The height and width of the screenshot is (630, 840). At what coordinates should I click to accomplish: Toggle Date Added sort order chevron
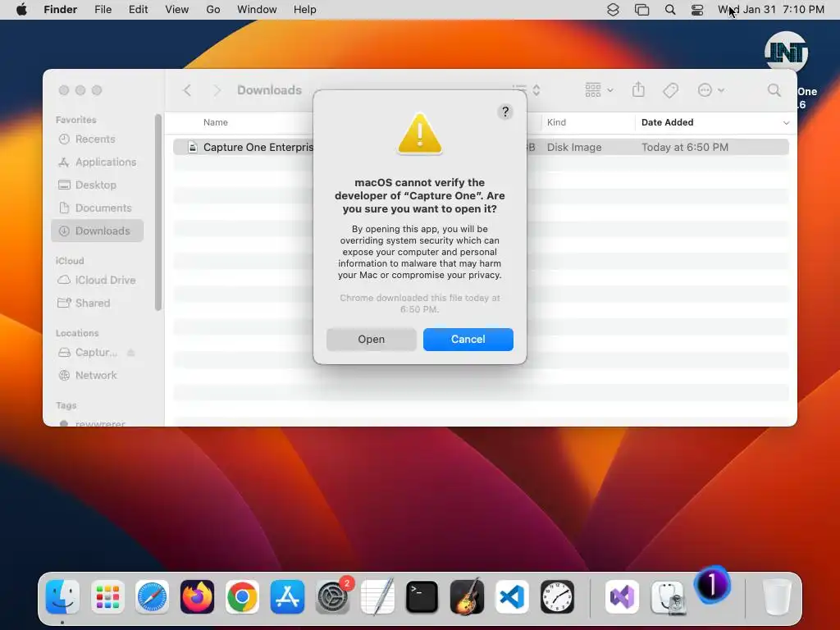point(786,123)
